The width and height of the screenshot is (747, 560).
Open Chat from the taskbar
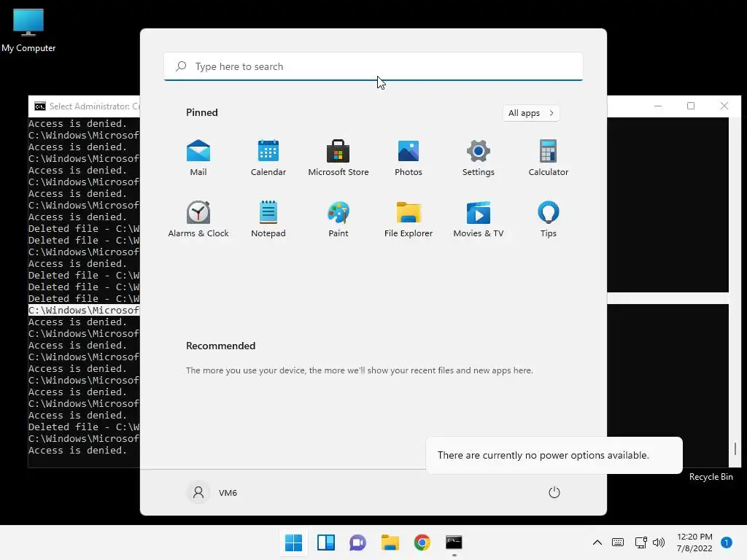[x=357, y=542]
